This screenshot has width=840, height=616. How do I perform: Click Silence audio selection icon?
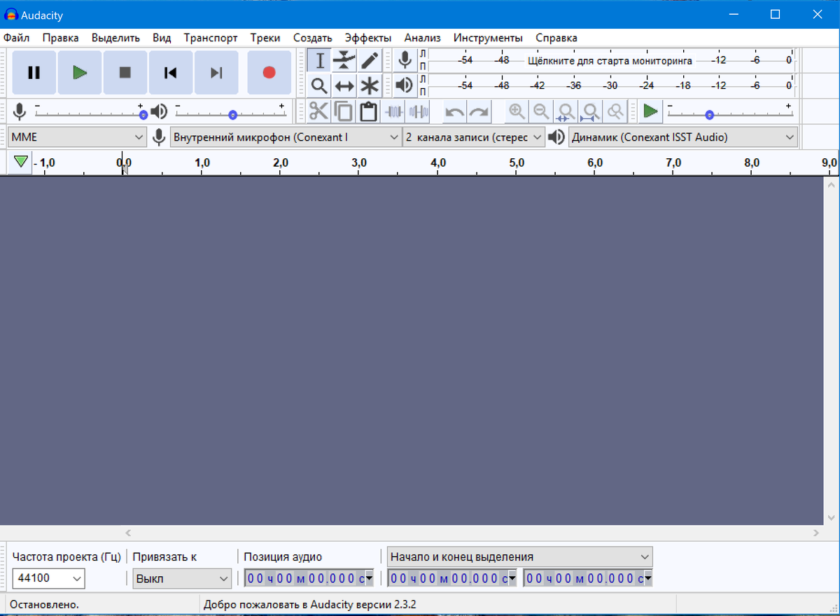point(418,111)
